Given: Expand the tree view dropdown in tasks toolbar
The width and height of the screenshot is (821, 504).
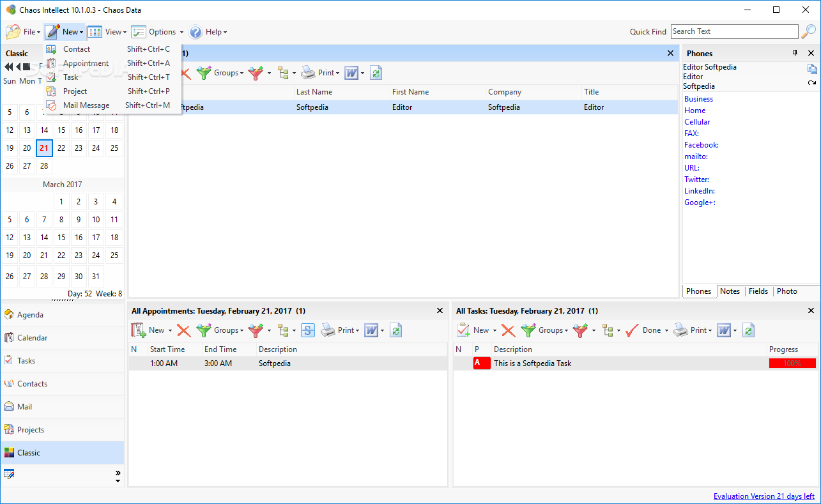Looking at the screenshot, I should 619,331.
